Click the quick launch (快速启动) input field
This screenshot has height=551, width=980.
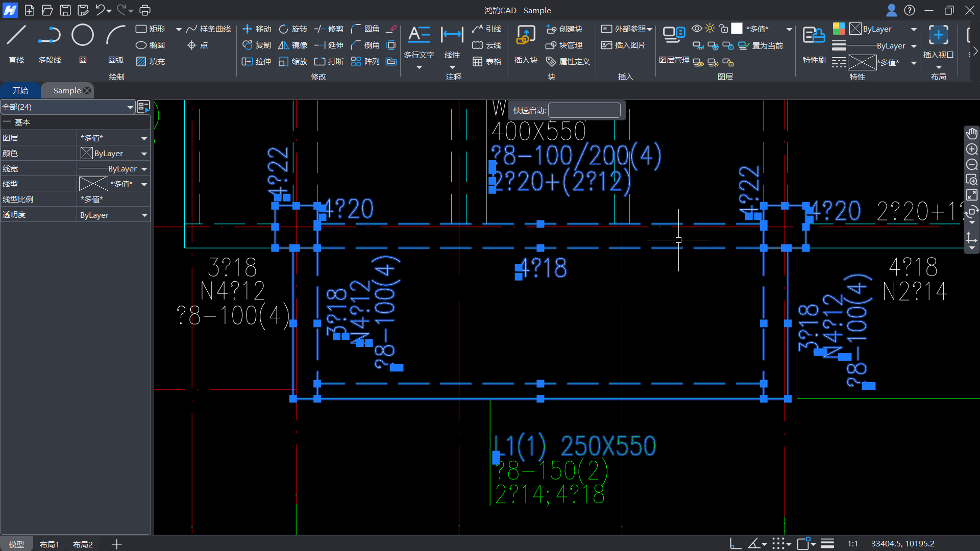click(584, 110)
